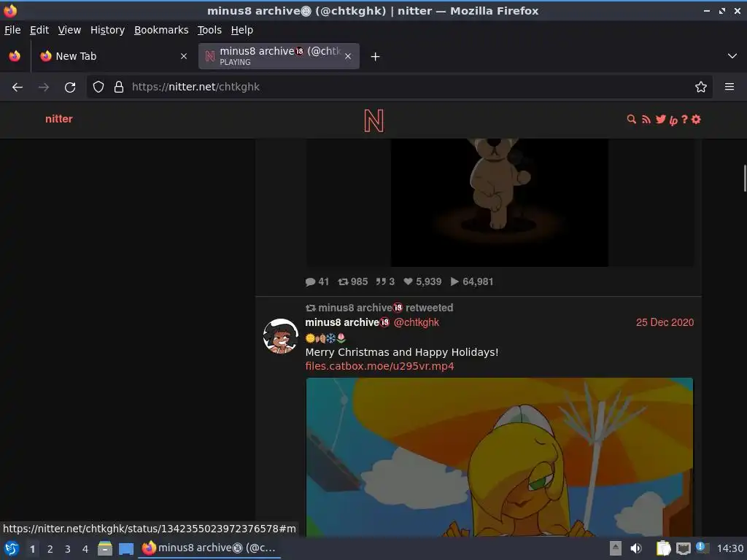The image size is (747, 560).
Task: Click the volume speaker tray icon
Action: (636, 548)
